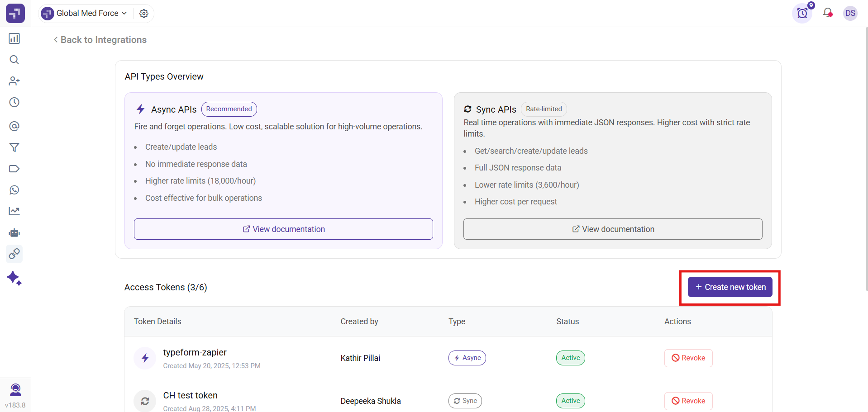Screen dimensions: 868x412
Task: View documentation for Sync APIs
Action: click(613, 229)
